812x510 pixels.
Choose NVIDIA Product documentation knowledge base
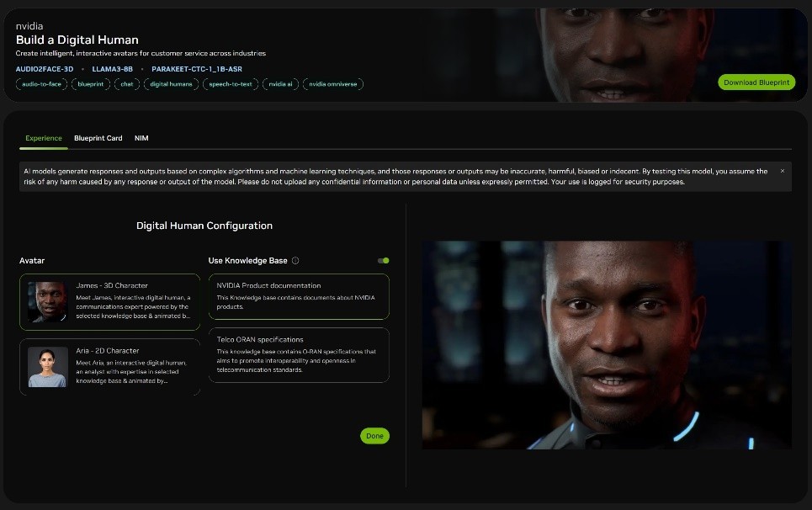point(299,296)
